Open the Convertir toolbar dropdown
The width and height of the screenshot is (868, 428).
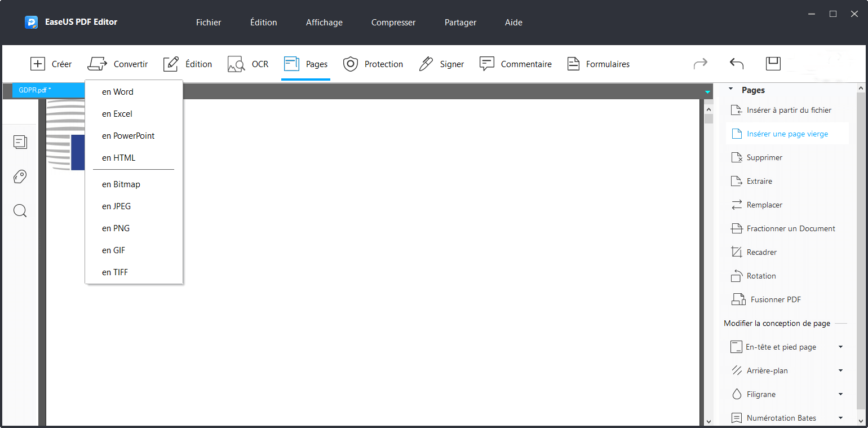[x=118, y=64]
